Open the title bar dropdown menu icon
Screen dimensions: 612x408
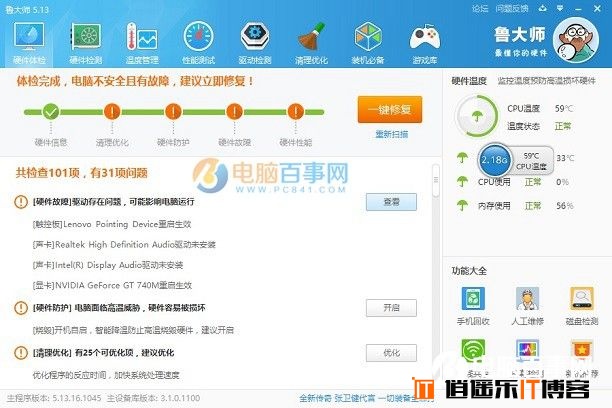(x=560, y=8)
